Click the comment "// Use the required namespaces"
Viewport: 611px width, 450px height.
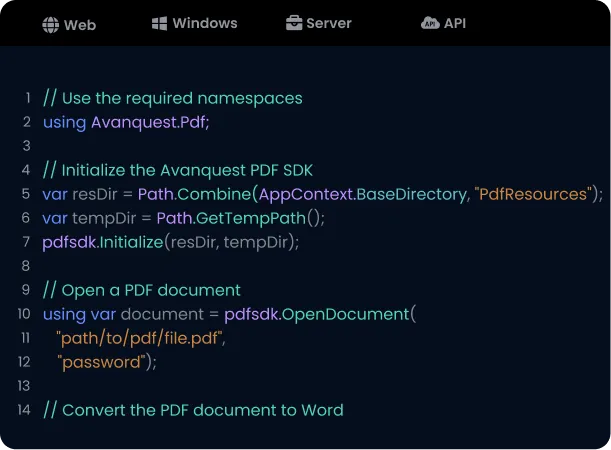(x=173, y=98)
